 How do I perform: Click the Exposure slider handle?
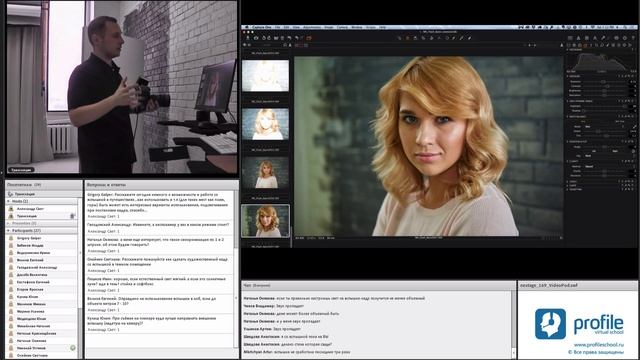pyautogui.click(x=603, y=82)
